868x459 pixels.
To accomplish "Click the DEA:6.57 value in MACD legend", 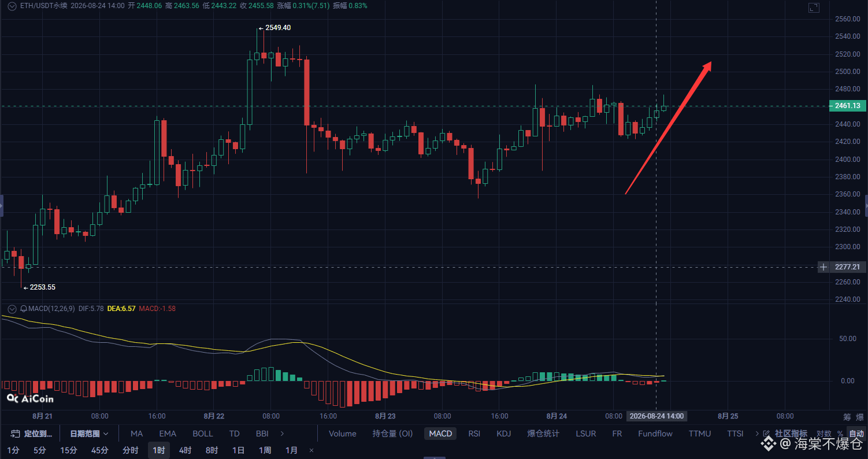I will tap(121, 309).
